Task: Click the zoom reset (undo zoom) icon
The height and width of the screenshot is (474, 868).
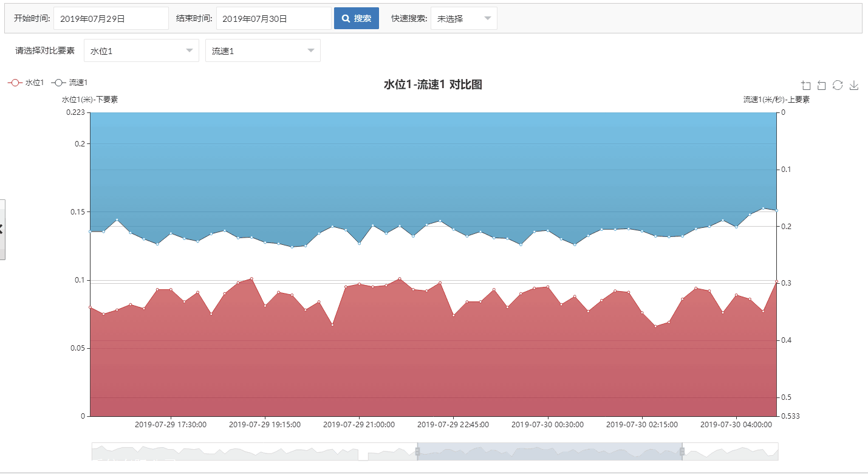Action: click(x=822, y=86)
